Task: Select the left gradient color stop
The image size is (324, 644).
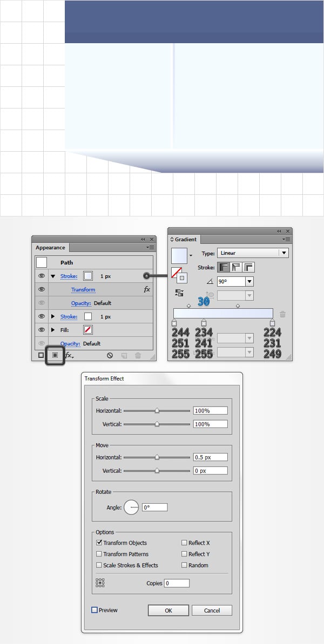Action: tap(174, 323)
